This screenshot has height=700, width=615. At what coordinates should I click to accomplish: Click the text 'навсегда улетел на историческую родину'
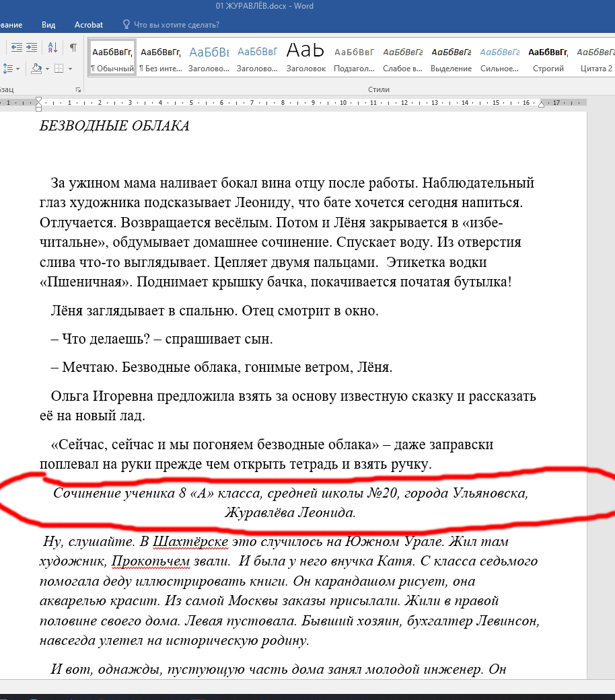pyautogui.click(x=174, y=641)
